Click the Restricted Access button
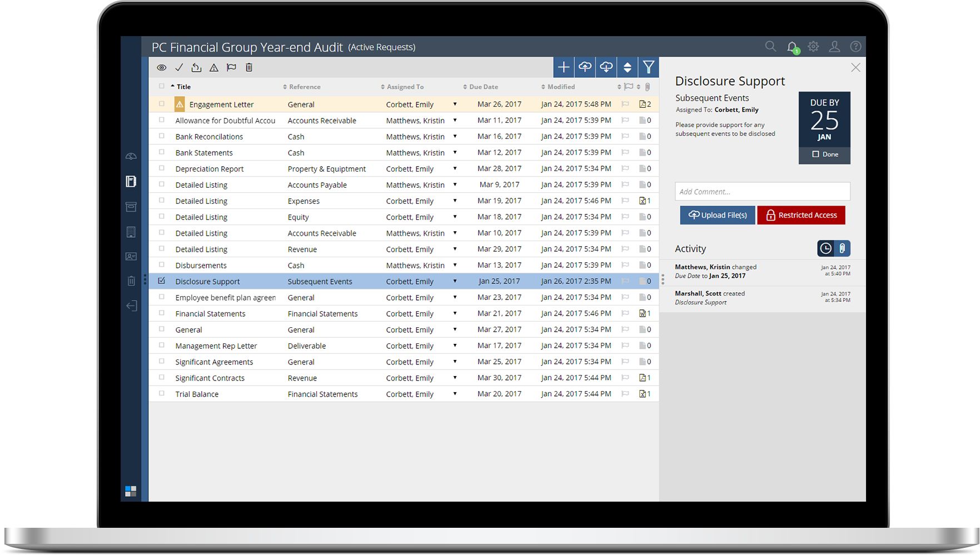 (801, 215)
